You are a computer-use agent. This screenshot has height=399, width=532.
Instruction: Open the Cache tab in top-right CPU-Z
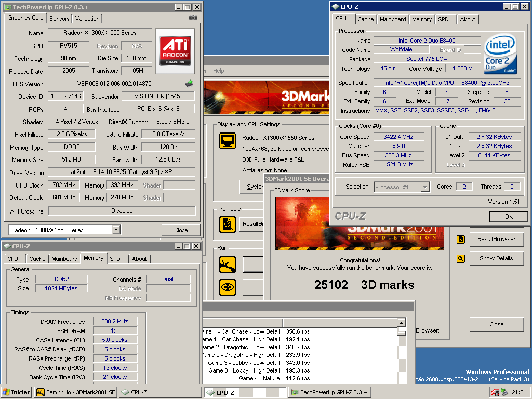(365, 19)
